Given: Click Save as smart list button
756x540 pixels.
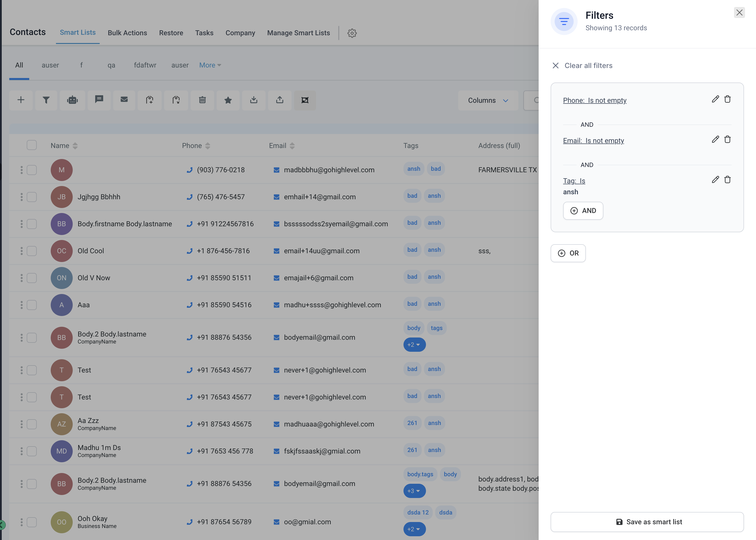Looking at the screenshot, I should pos(647,522).
